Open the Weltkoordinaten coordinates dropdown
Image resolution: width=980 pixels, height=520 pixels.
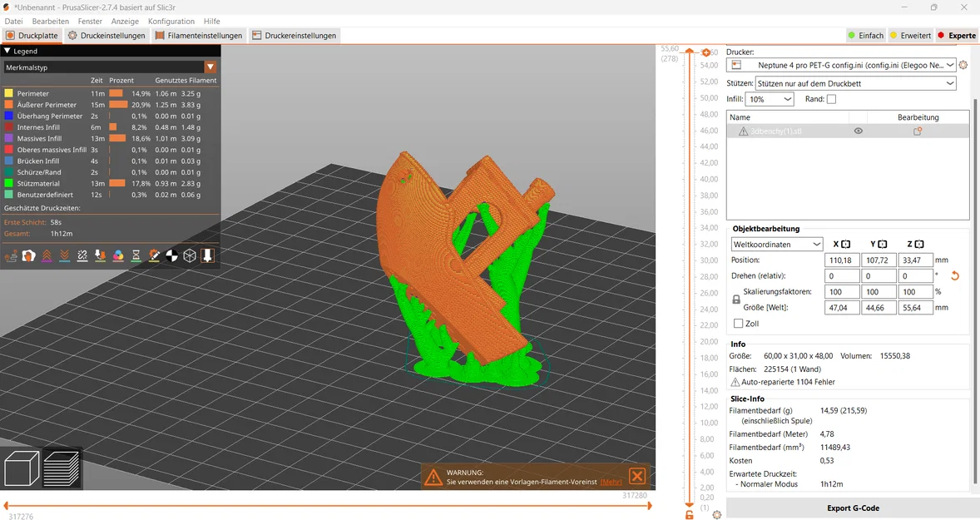point(776,244)
